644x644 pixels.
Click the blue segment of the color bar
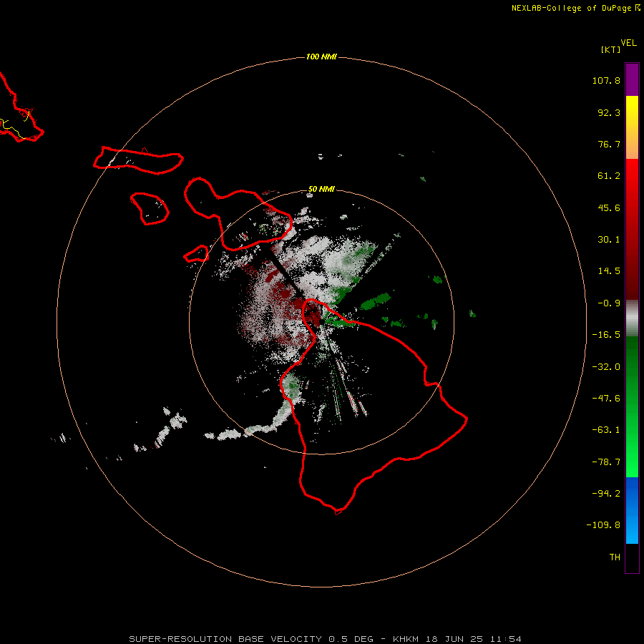point(632,510)
